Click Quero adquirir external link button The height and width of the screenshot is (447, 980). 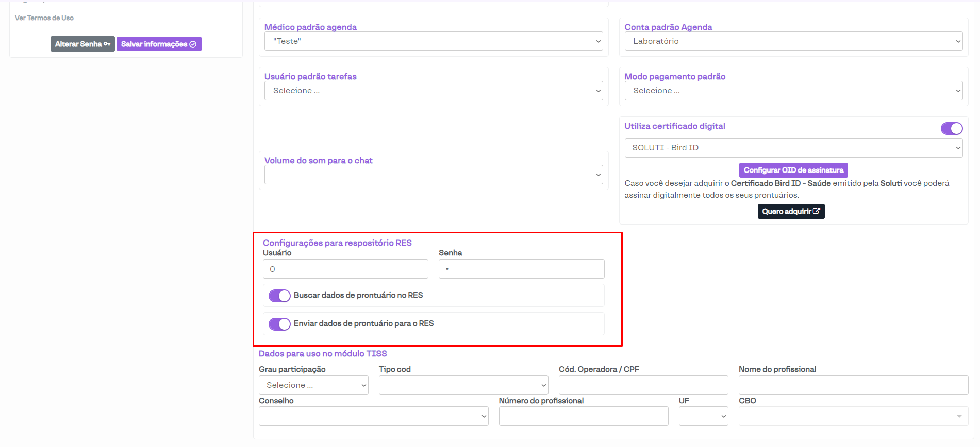pyautogui.click(x=791, y=212)
